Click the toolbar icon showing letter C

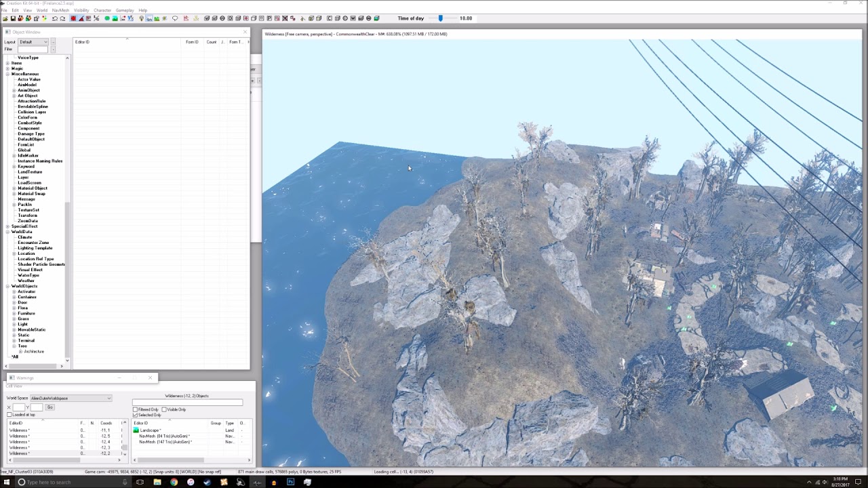point(330,18)
